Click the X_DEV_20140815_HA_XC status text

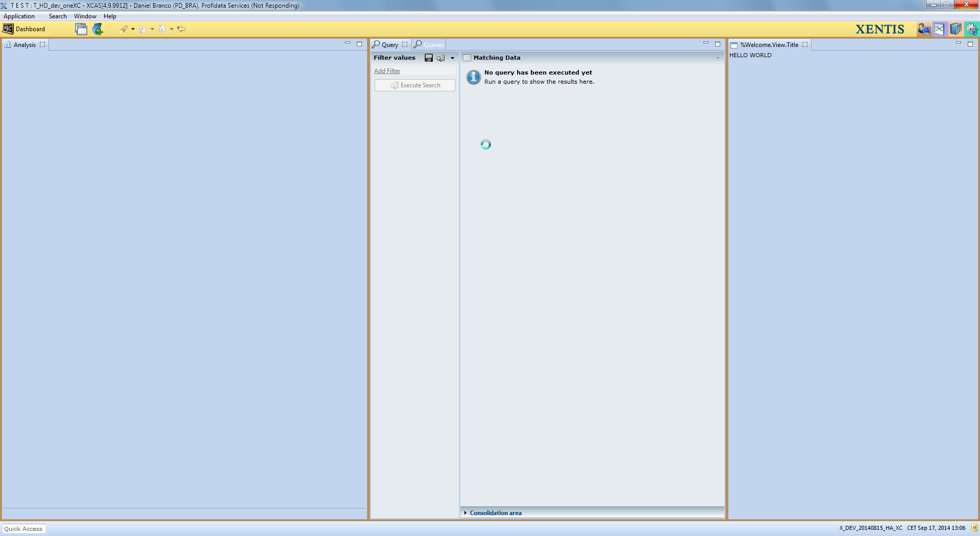871,528
